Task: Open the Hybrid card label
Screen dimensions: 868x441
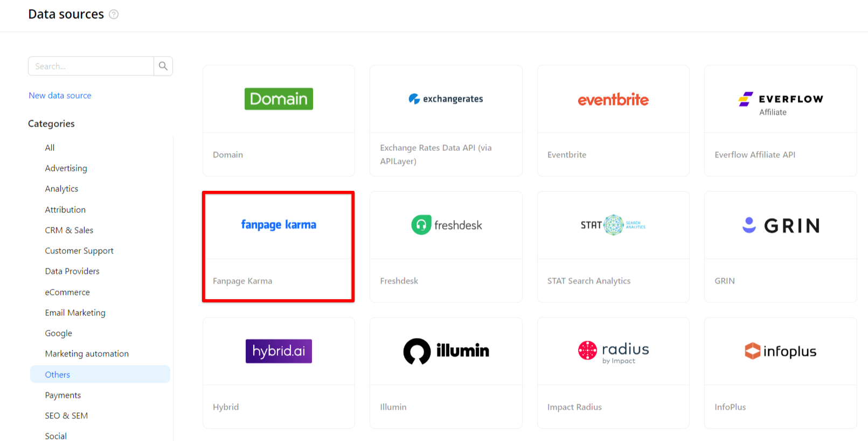Action: coord(226,407)
